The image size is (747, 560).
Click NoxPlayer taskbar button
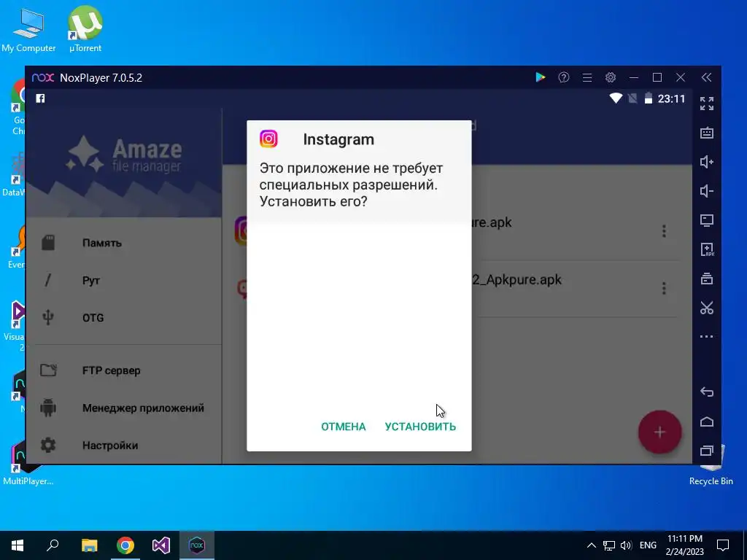click(197, 545)
